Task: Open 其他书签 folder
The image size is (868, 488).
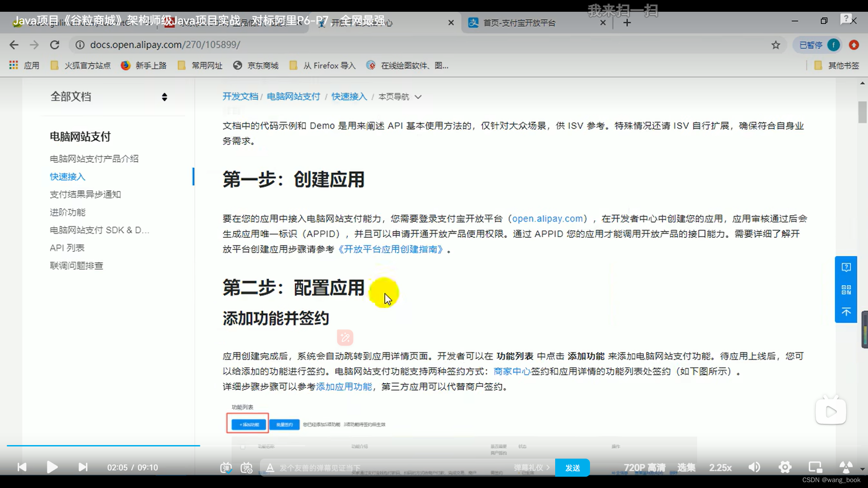Action: click(836, 66)
